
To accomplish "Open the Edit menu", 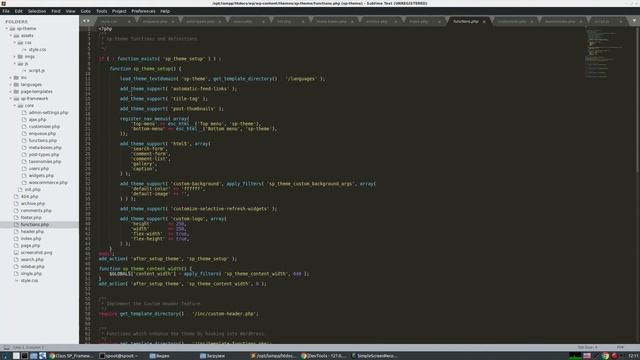I will pos(18,11).
